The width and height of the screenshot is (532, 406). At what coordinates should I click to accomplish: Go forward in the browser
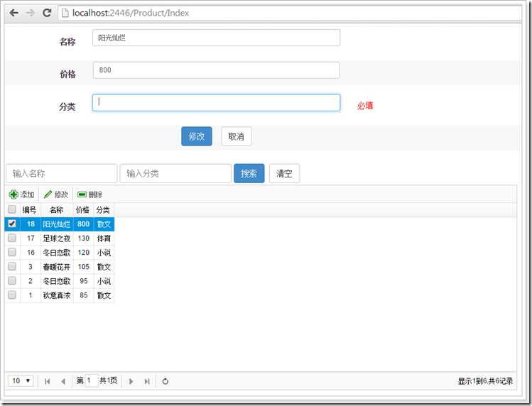(x=31, y=13)
